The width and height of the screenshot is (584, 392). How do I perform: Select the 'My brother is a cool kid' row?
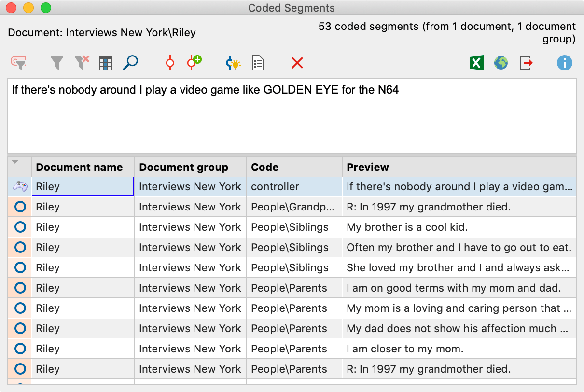[407, 227]
